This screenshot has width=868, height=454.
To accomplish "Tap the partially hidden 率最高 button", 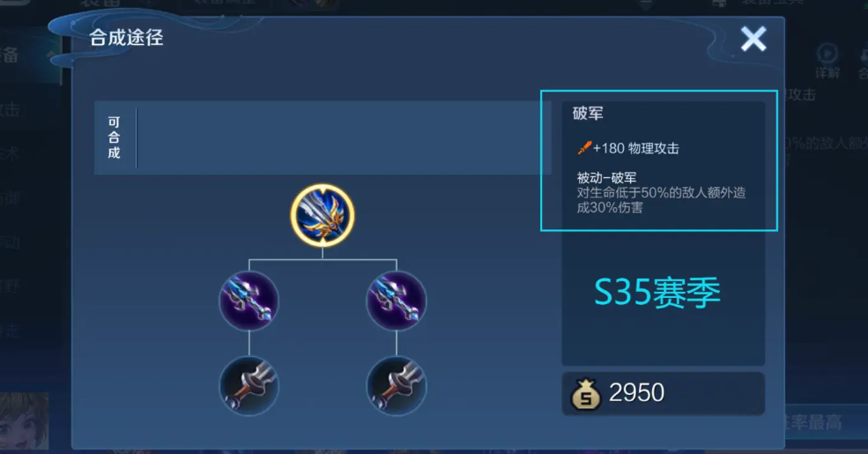I will tap(813, 422).
